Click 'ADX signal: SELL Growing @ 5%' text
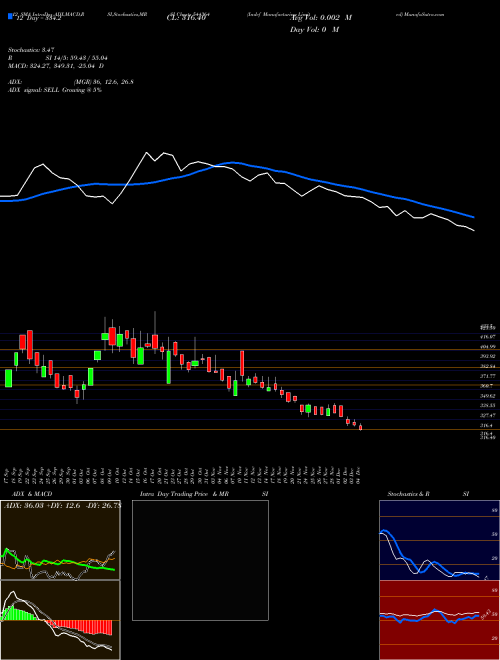This screenshot has width=500, height=660. pos(55,90)
